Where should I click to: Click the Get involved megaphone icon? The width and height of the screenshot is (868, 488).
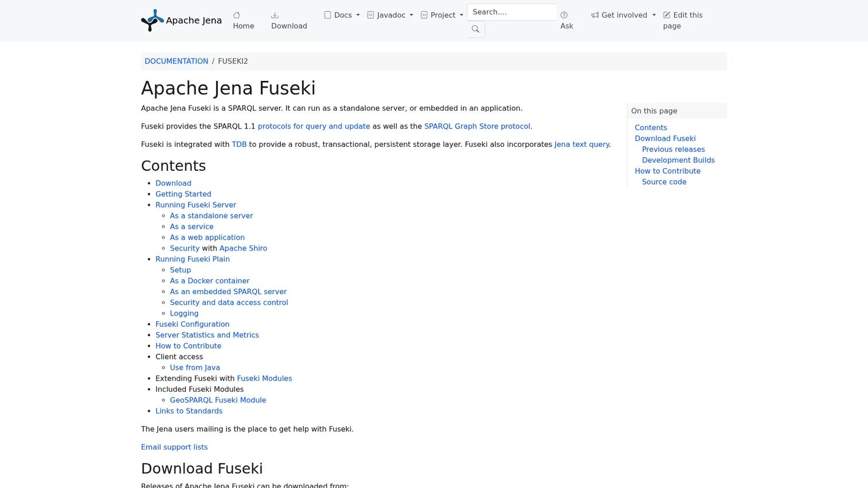pos(595,15)
